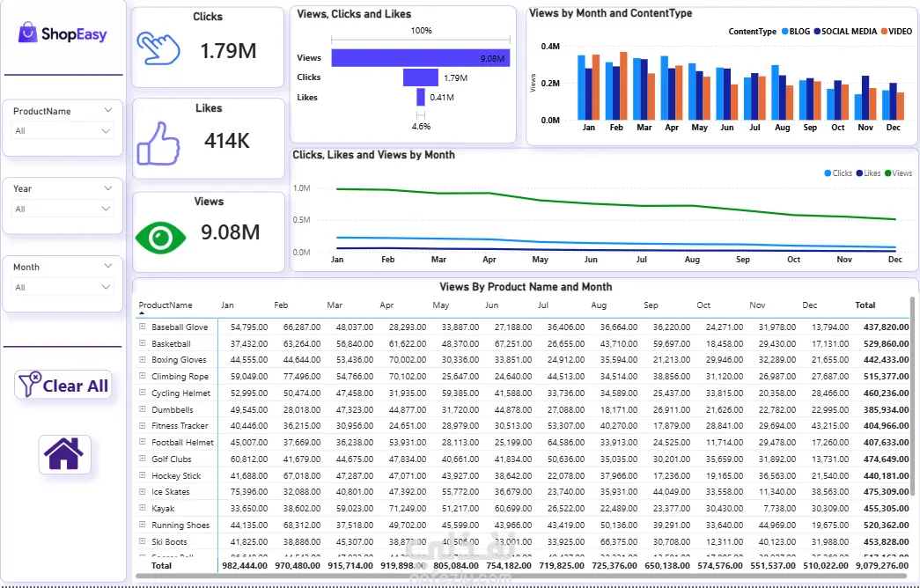Sort table by ProductName column header
The width and height of the screenshot is (920, 588).
[166, 305]
